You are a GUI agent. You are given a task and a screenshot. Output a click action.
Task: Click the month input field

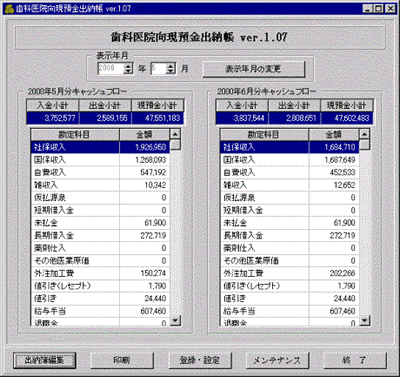coord(158,69)
